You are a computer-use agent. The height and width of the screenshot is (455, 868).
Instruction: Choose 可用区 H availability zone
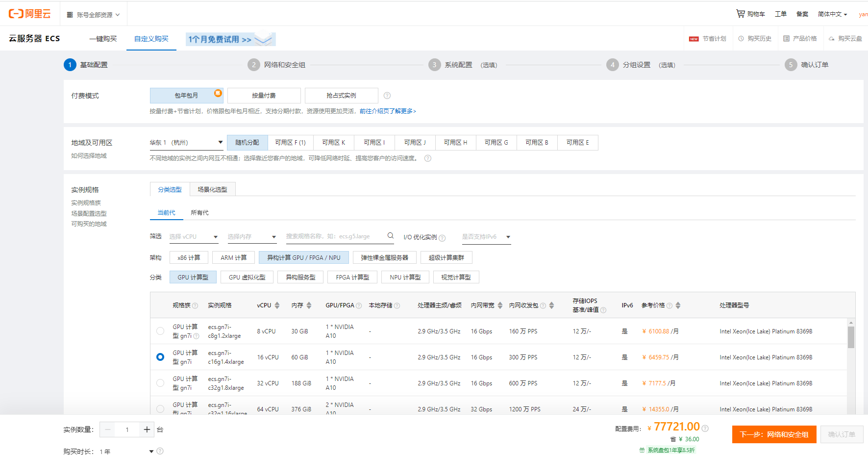point(456,143)
